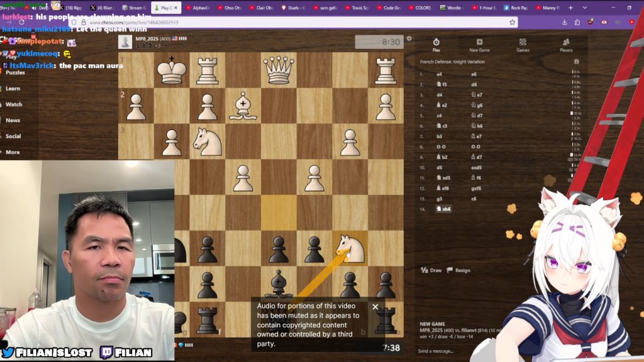This screenshot has width=644, height=362.
Task: Select the move exd5 in row 10
Action: click(477, 167)
